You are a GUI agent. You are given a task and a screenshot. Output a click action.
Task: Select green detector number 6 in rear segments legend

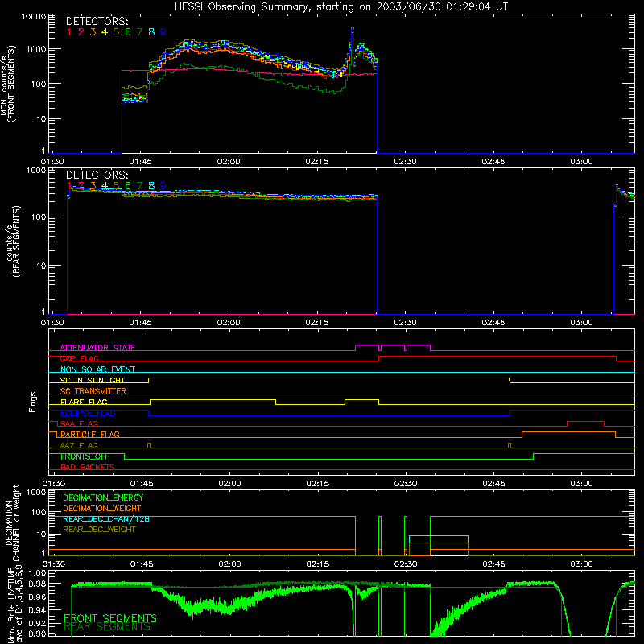128,186
